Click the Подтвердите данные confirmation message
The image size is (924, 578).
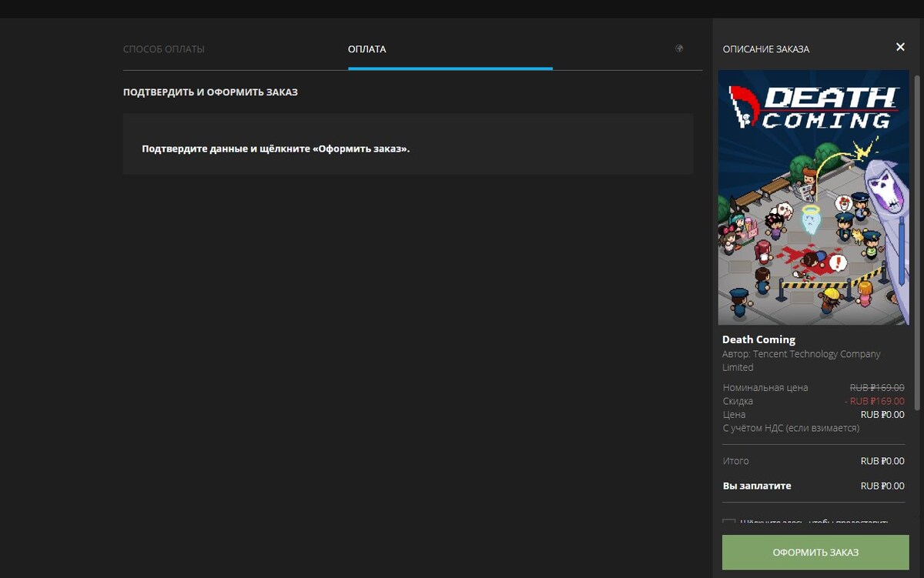(x=276, y=149)
